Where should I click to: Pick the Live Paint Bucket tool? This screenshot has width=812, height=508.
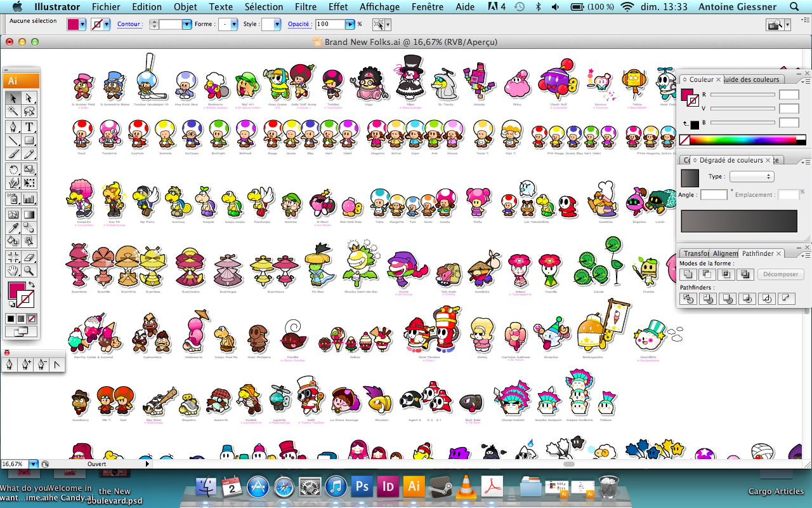coord(13,241)
